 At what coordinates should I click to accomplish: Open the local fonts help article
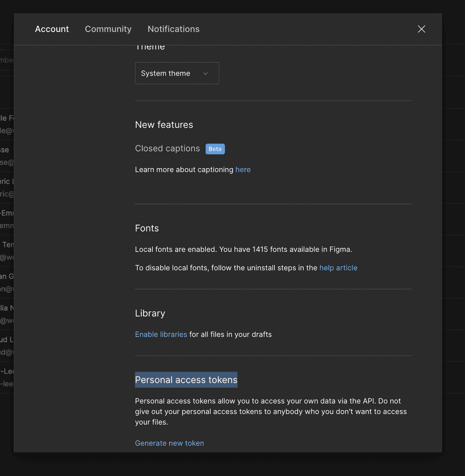pyautogui.click(x=338, y=268)
